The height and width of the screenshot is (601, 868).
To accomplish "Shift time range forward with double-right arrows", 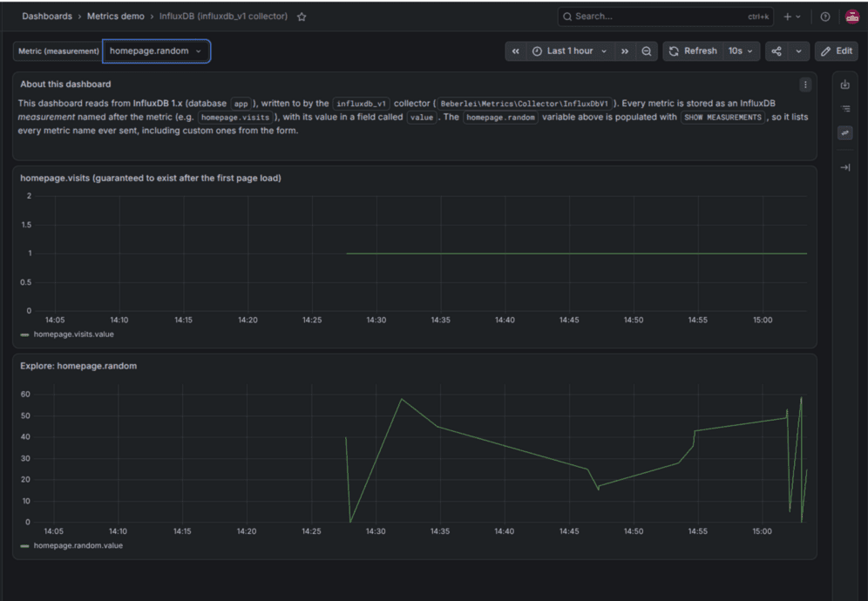I will (x=625, y=51).
